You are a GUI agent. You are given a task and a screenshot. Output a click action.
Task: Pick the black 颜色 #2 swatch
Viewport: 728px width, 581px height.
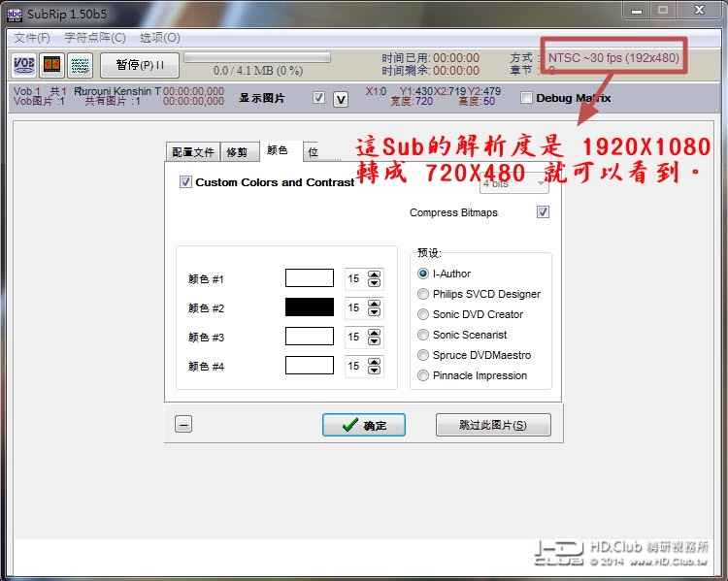(x=310, y=307)
